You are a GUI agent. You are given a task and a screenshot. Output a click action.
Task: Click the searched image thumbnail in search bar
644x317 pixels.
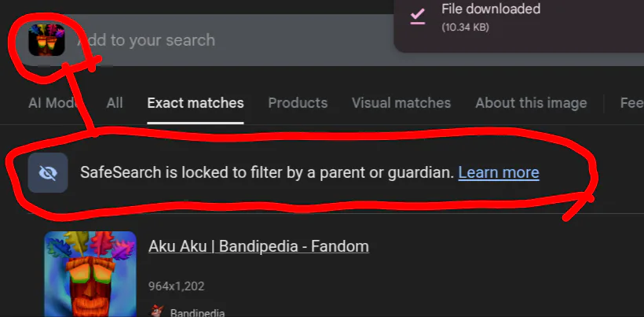click(x=46, y=39)
